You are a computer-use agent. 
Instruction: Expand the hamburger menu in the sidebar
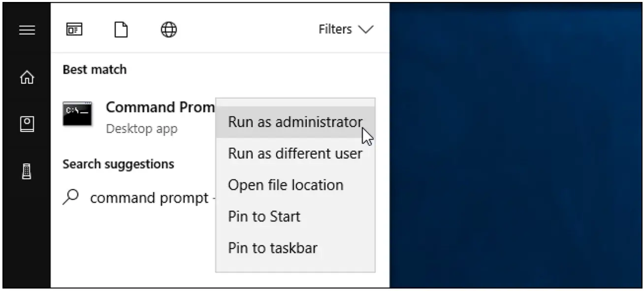click(27, 30)
